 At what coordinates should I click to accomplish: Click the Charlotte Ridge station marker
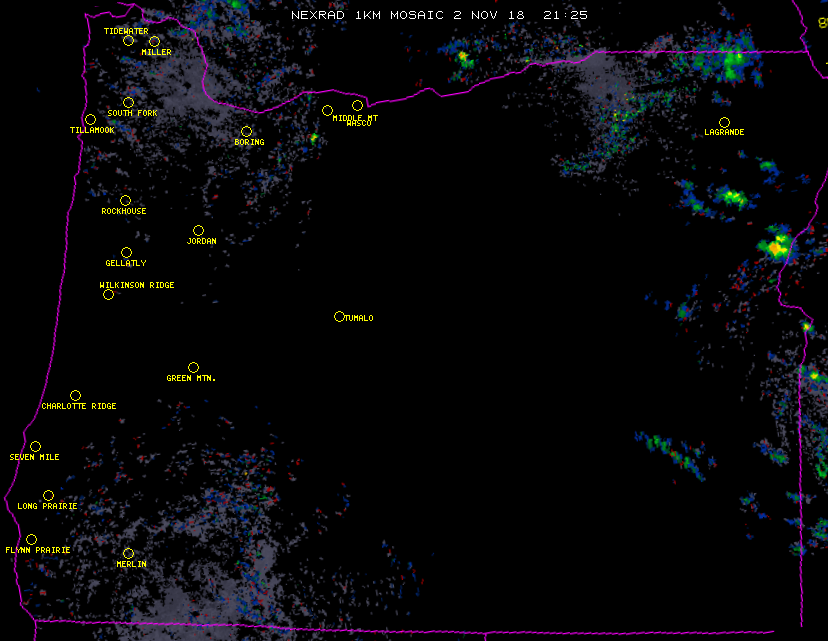pos(75,395)
